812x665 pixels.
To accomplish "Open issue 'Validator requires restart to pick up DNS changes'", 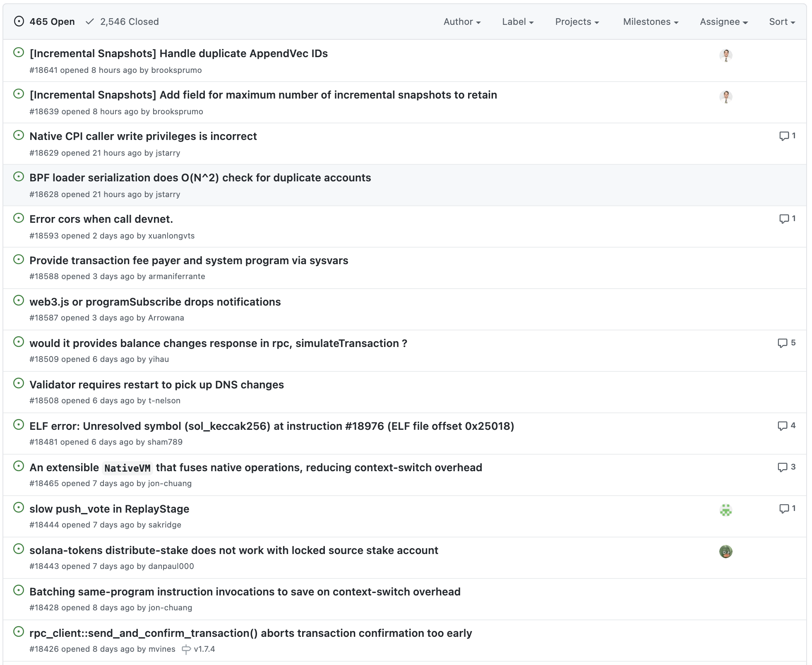I will coord(156,385).
